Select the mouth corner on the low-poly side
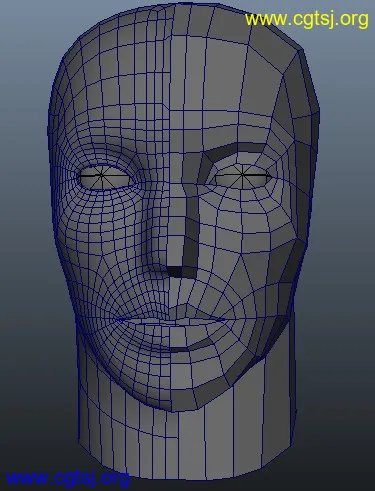This screenshot has height=491, width=375. click(x=224, y=321)
